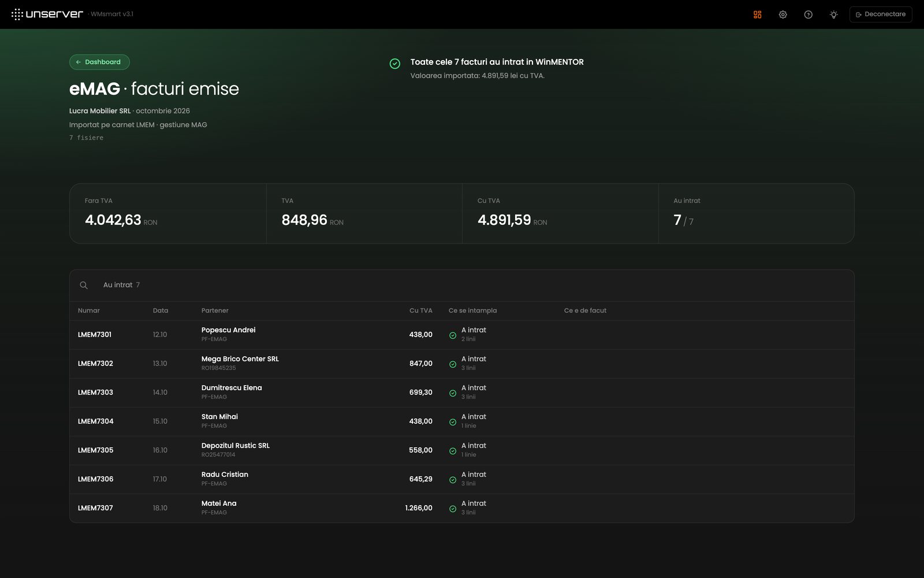Click the '7 fisiere' file count text
This screenshot has width=924, height=578.
87,138
